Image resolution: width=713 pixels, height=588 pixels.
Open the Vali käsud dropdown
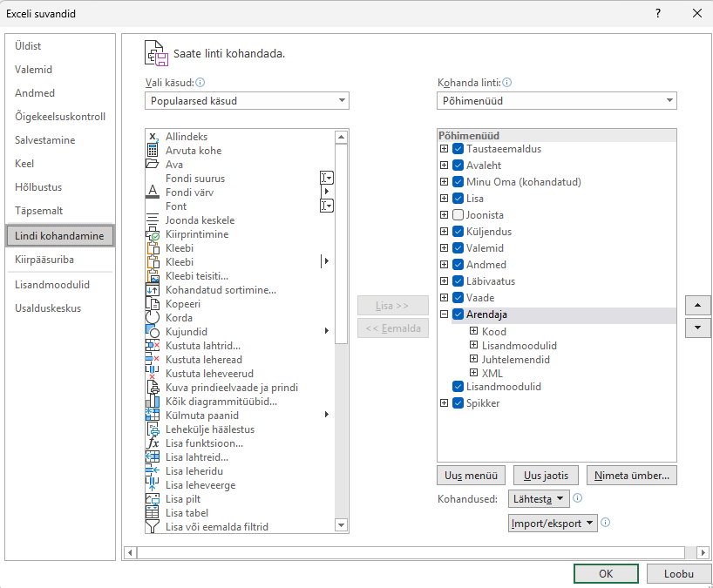(x=247, y=100)
